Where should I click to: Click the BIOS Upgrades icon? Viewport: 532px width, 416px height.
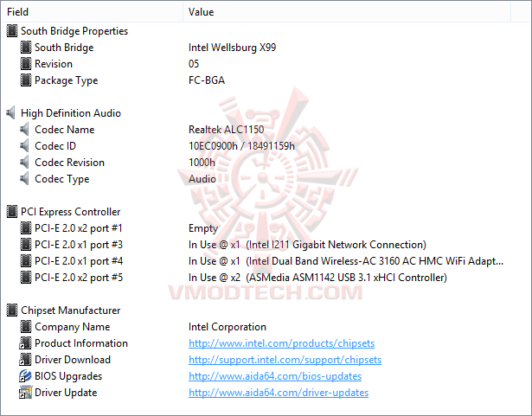(x=25, y=376)
